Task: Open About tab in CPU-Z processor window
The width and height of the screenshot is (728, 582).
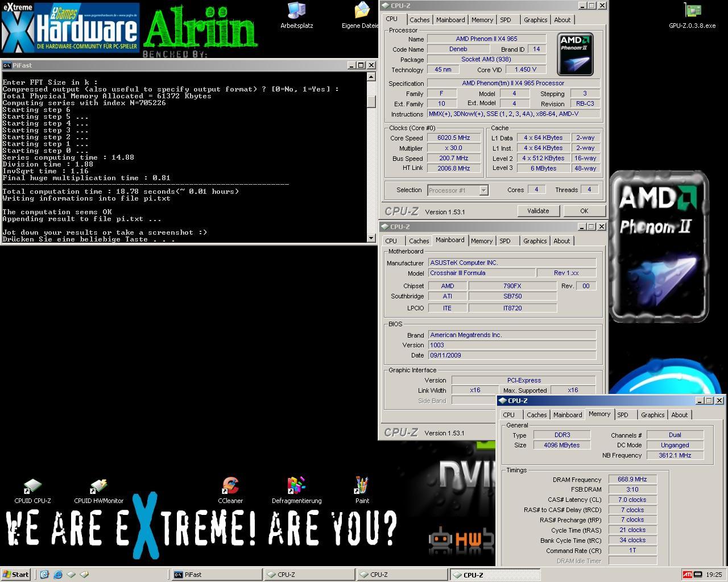Action: point(562,20)
